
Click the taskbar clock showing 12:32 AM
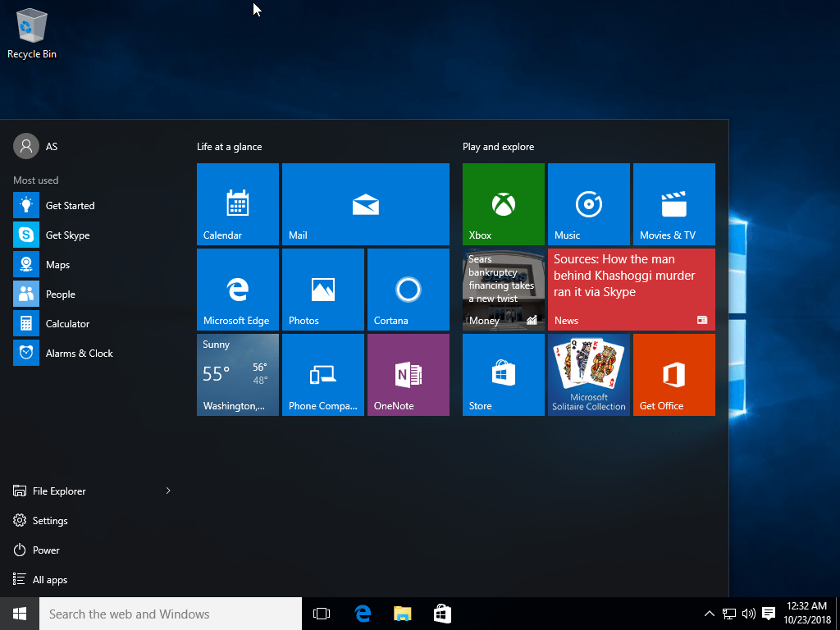coord(807,613)
